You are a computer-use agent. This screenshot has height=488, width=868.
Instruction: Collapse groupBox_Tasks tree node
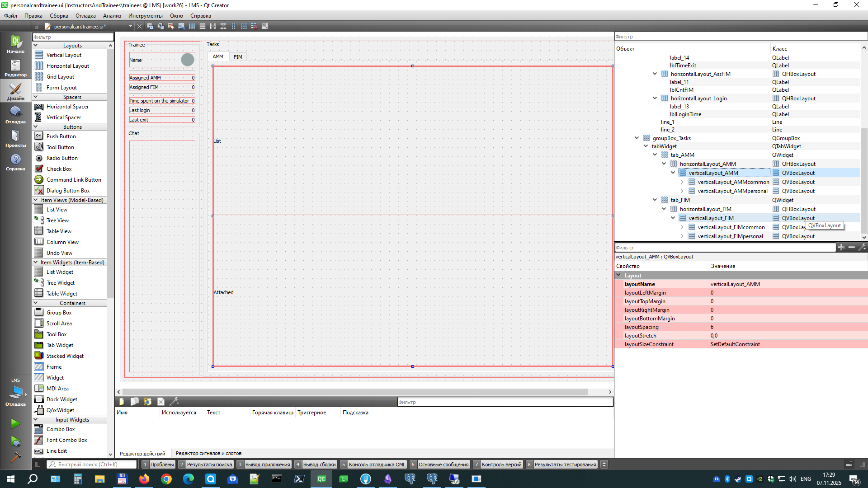(x=637, y=138)
